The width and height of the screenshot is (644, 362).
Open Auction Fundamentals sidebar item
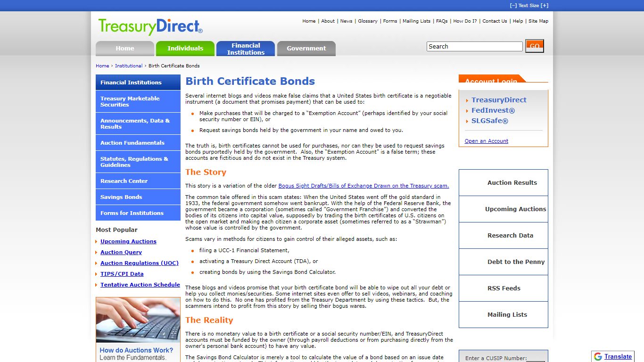tap(138, 143)
